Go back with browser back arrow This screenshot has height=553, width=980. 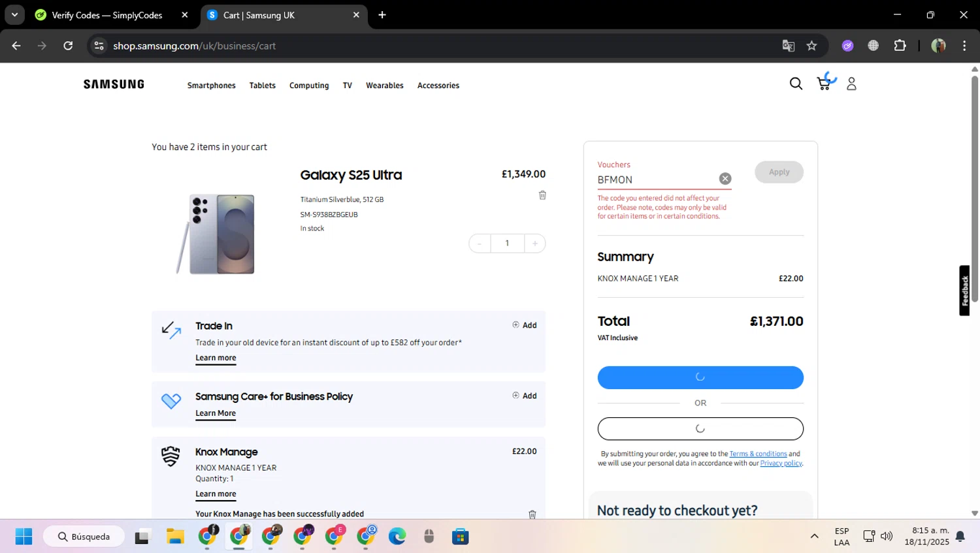point(16,46)
